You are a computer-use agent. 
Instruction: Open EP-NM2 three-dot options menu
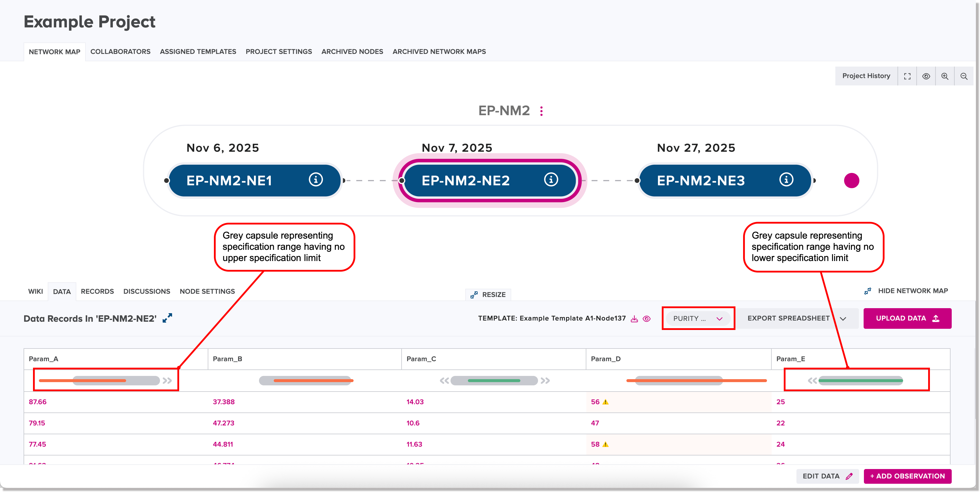[x=541, y=111]
